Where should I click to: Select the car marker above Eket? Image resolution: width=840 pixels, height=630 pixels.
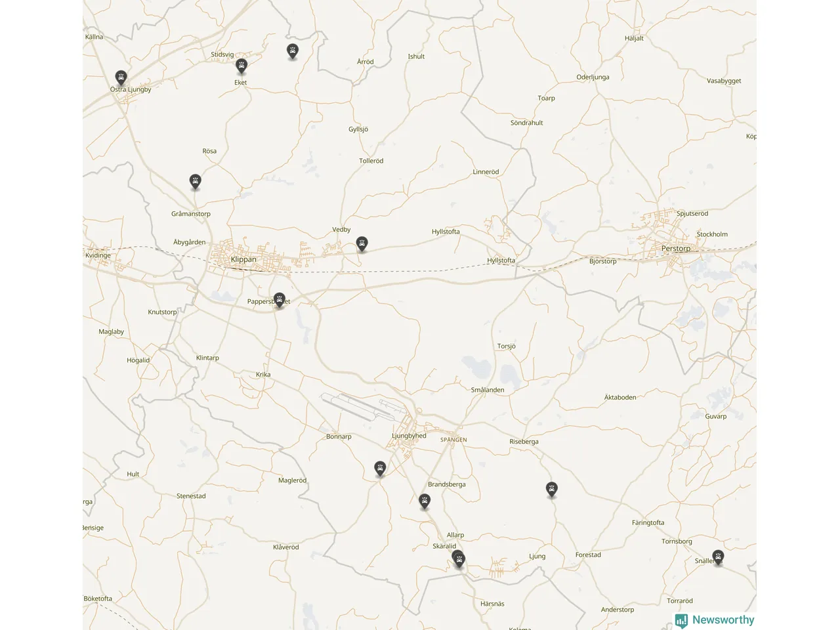[x=241, y=66]
